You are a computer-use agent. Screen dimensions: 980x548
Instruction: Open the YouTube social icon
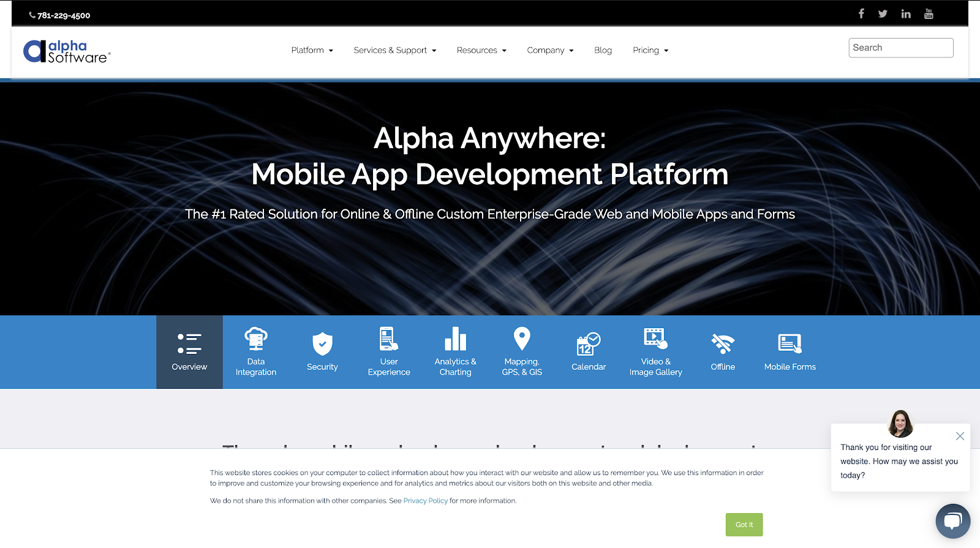(x=929, y=13)
